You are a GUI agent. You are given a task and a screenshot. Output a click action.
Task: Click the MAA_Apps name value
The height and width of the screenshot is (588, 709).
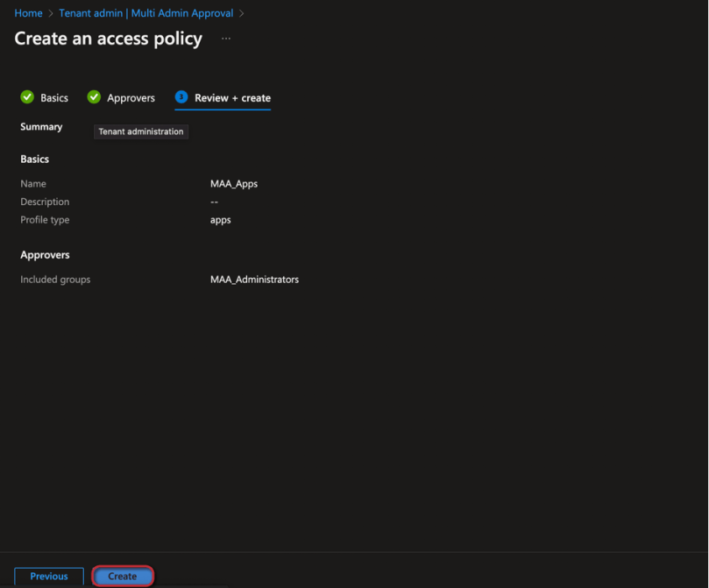tap(233, 183)
